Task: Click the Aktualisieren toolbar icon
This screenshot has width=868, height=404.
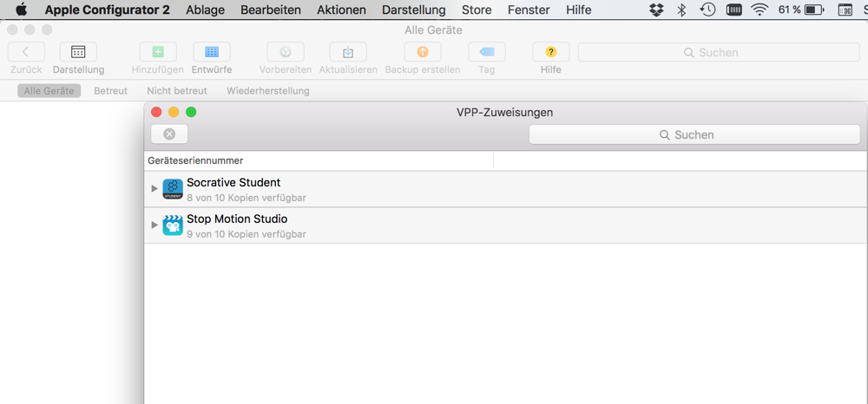Action: click(348, 52)
